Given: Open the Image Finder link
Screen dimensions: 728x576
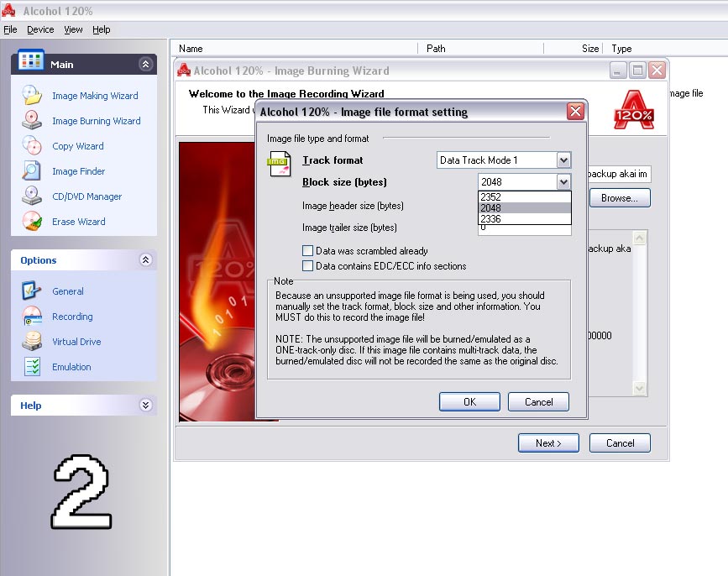Looking at the screenshot, I should tap(78, 171).
